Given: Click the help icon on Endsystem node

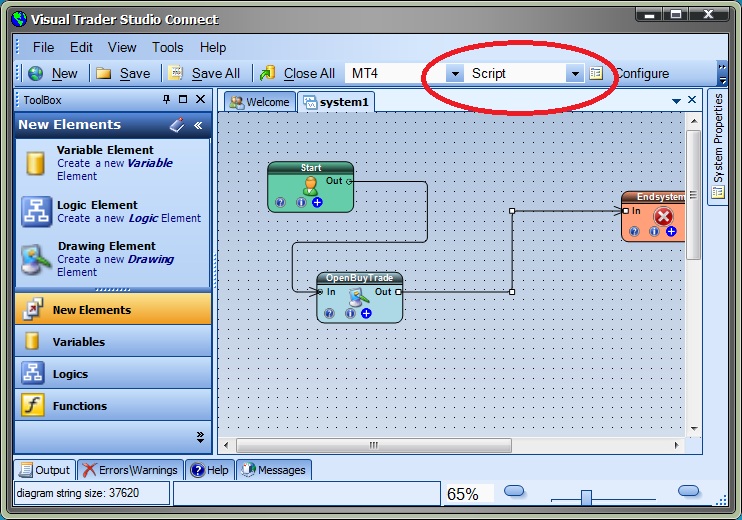Looking at the screenshot, I should [634, 231].
